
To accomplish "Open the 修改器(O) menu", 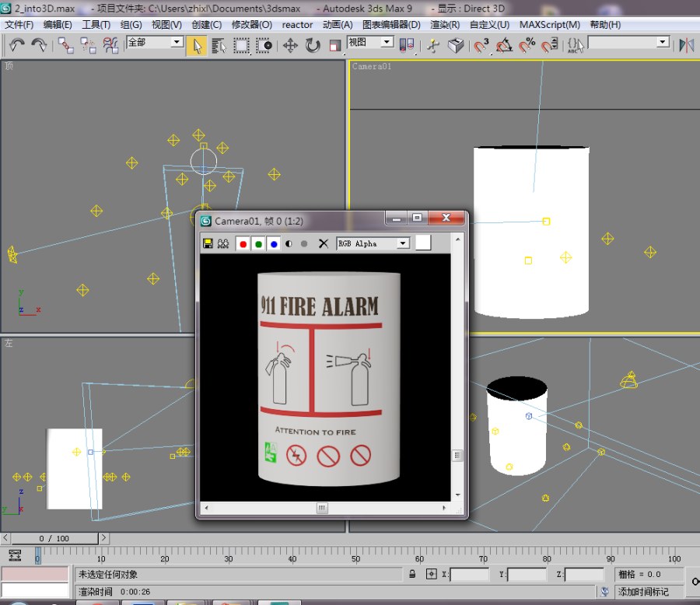I will [x=251, y=25].
